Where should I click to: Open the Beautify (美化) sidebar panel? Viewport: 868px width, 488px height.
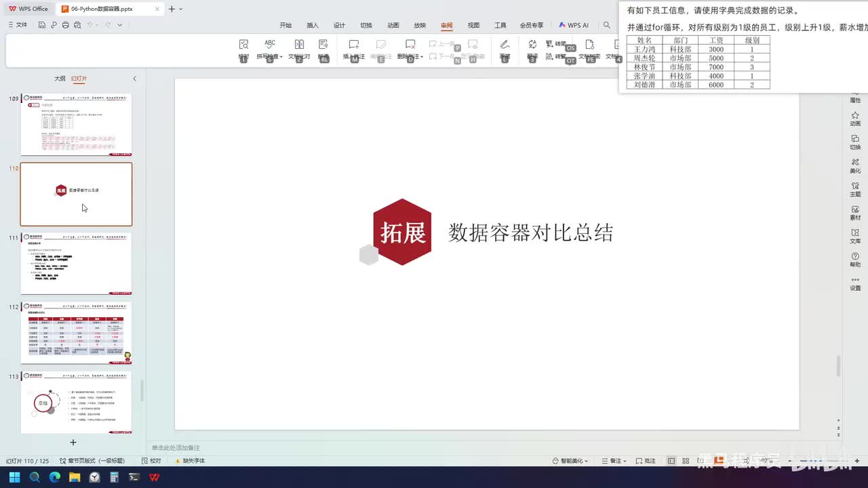click(855, 166)
